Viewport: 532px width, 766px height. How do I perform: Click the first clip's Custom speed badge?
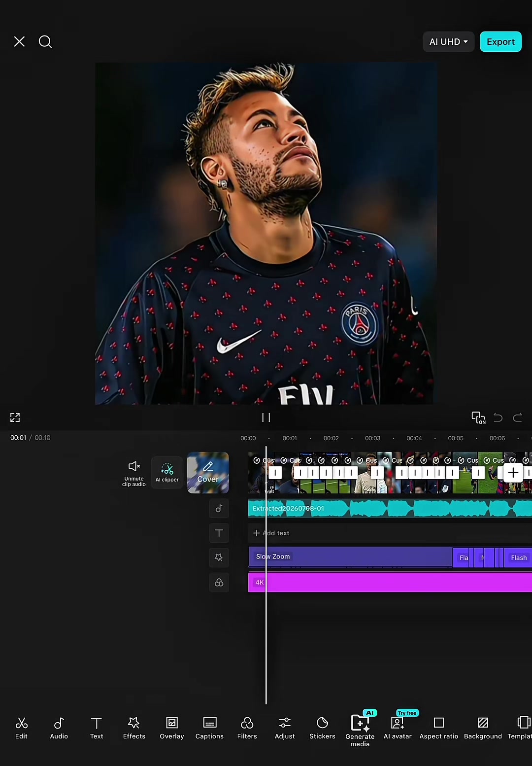coord(264,460)
